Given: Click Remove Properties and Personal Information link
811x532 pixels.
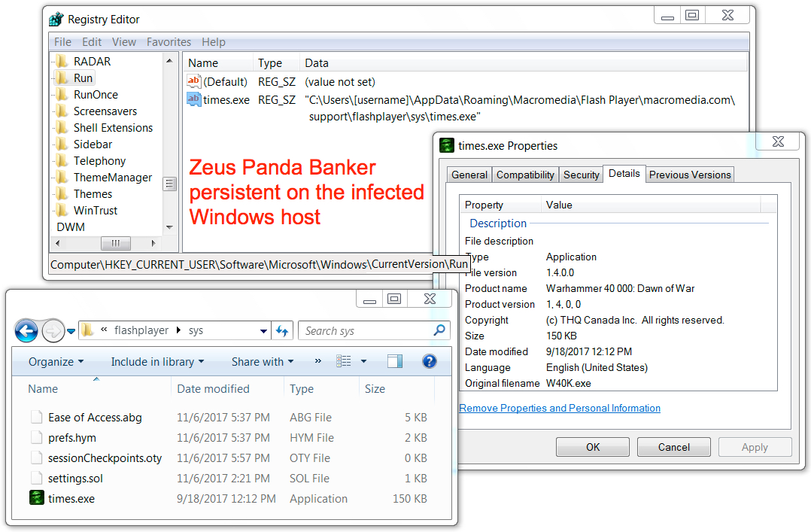Looking at the screenshot, I should click(560, 409).
